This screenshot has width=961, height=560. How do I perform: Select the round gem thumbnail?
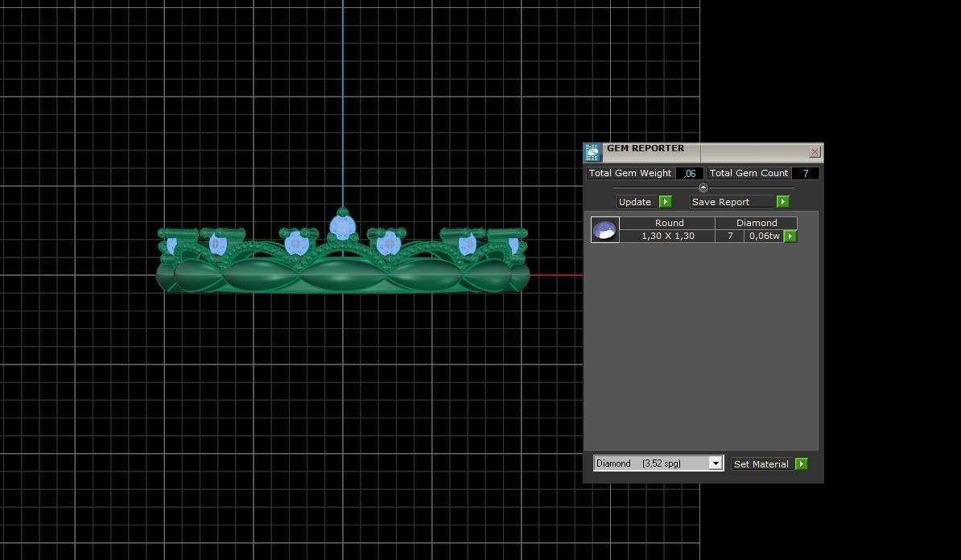[x=605, y=230]
